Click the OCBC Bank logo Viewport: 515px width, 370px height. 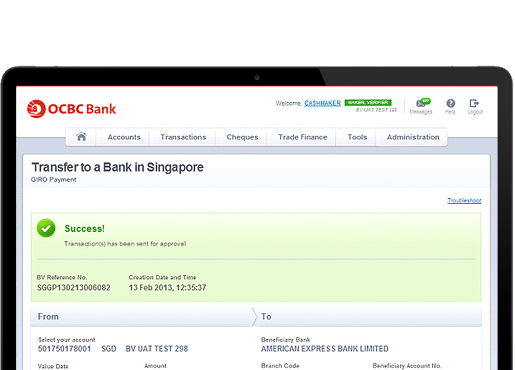[x=71, y=109]
